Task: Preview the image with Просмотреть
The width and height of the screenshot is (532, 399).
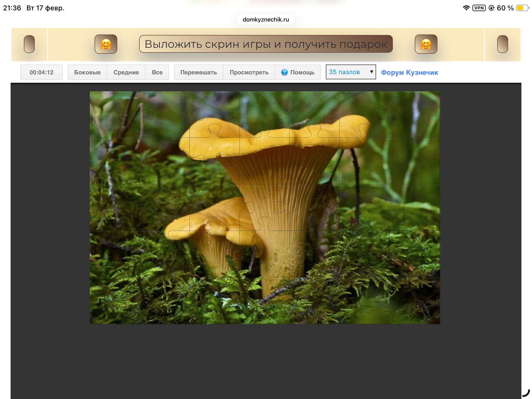Action: (x=249, y=72)
